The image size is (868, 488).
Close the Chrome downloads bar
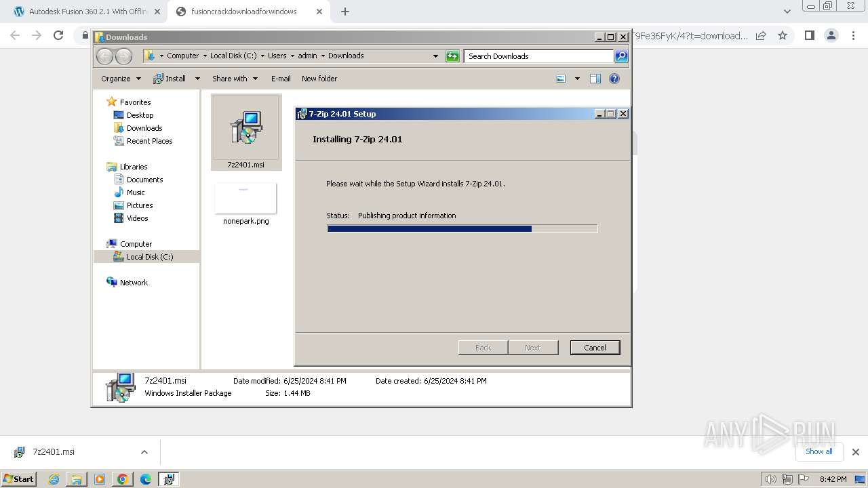(855, 452)
